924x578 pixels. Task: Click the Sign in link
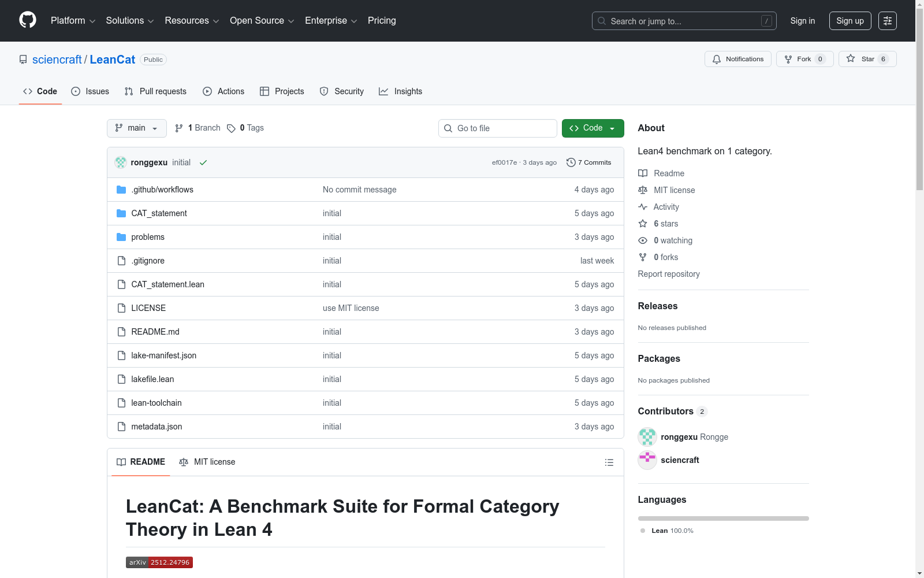[803, 21]
